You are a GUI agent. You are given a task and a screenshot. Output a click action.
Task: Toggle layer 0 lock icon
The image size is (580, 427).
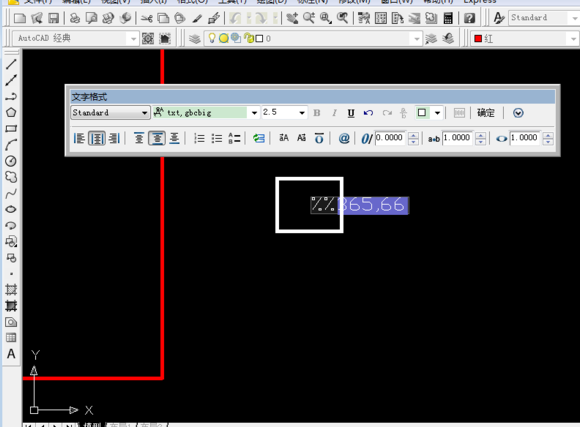pos(249,38)
